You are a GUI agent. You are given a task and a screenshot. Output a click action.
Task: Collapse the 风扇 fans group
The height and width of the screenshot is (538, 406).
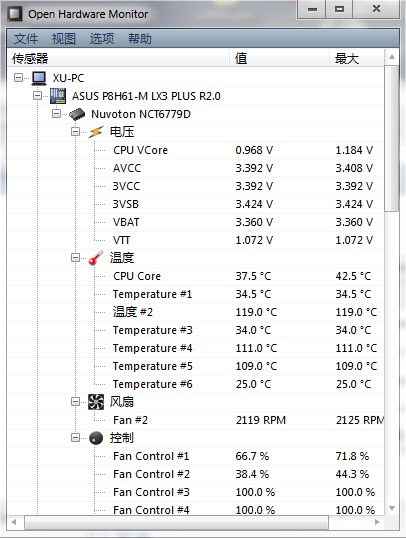[75, 402]
